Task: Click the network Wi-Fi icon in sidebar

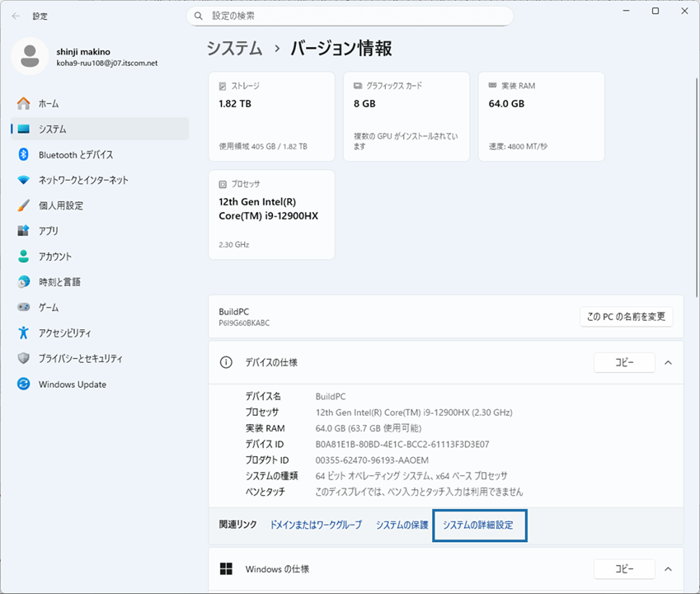Action: click(x=24, y=180)
